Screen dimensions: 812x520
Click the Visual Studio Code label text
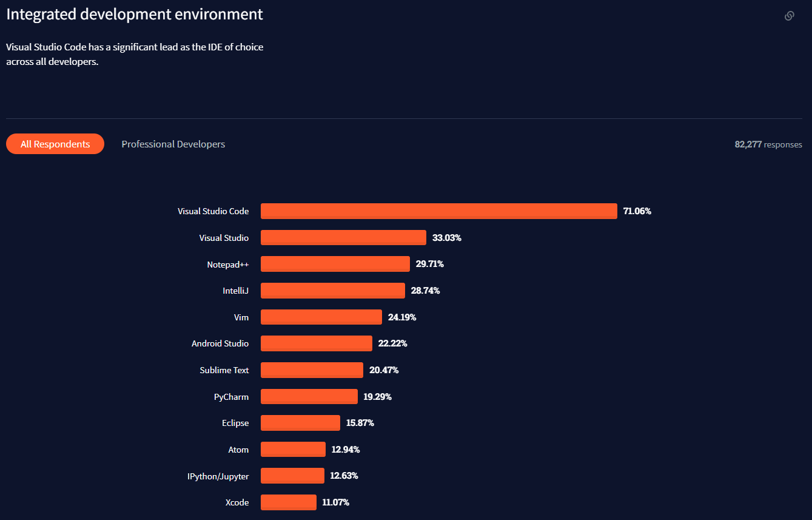point(213,211)
